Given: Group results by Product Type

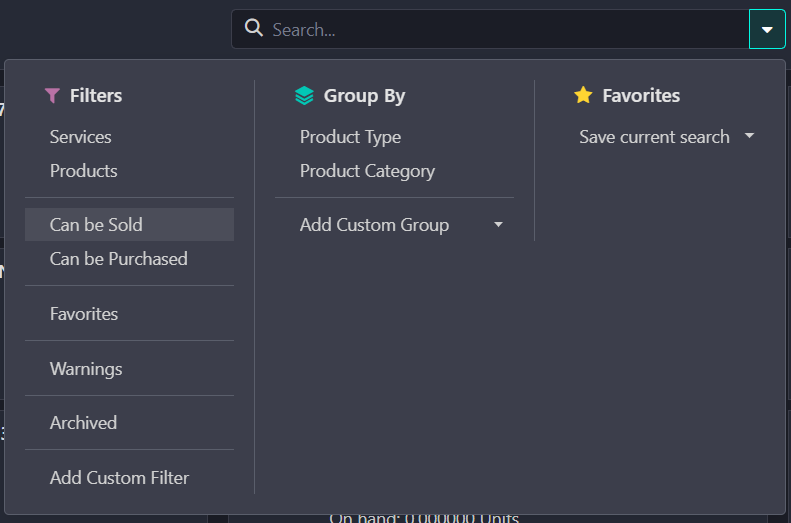Looking at the screenshot, I should [350, 137].
